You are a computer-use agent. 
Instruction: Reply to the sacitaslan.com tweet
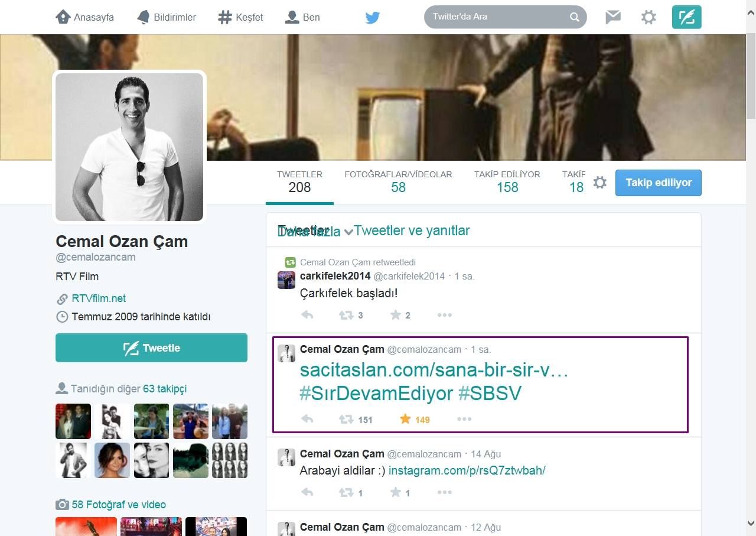point(307,419)
